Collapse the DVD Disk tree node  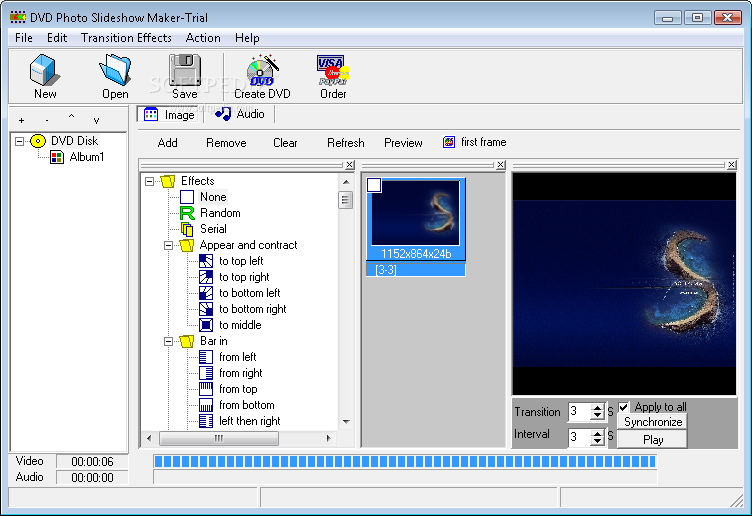pyautogui.click(x=19, y=141)
